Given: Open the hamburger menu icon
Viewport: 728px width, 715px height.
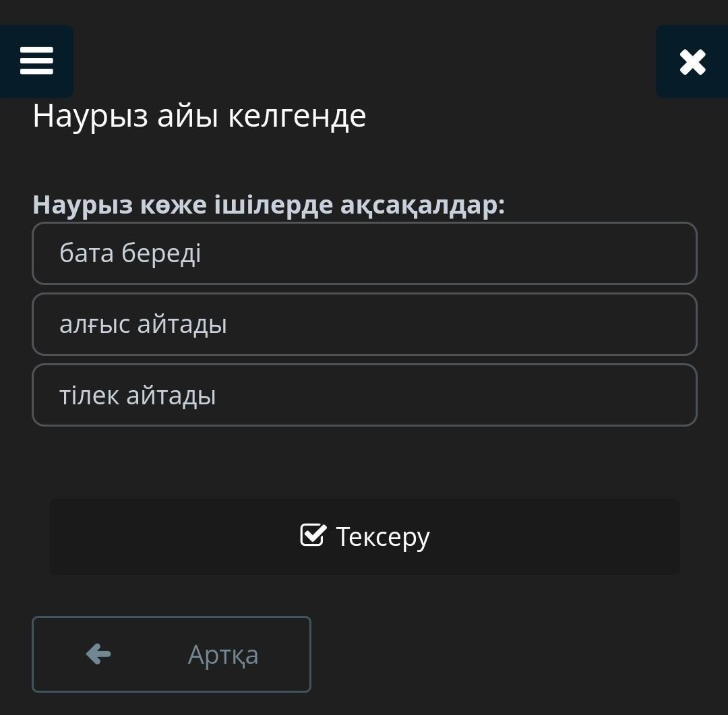Looking at the screenshot, I should coord(36,61).
